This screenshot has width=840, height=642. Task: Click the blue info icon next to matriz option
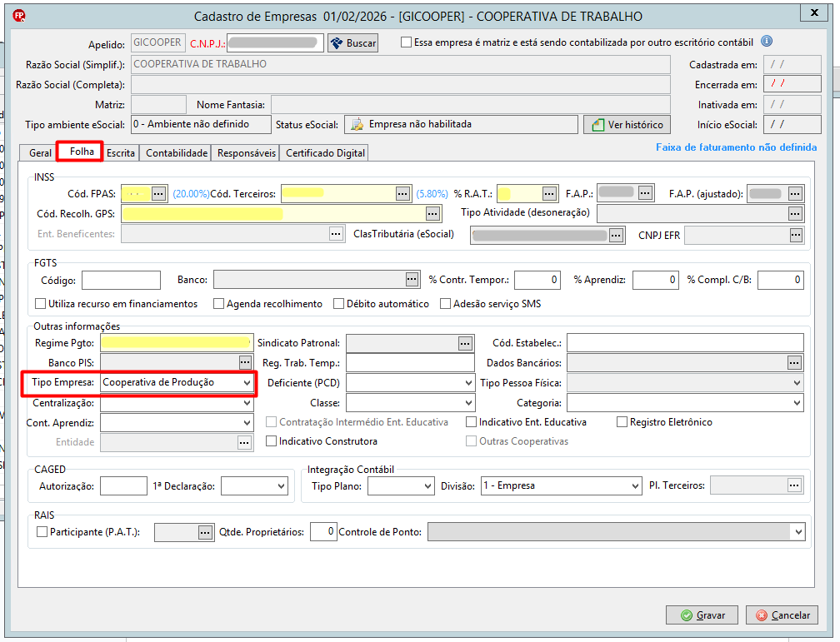pos(767,42)
